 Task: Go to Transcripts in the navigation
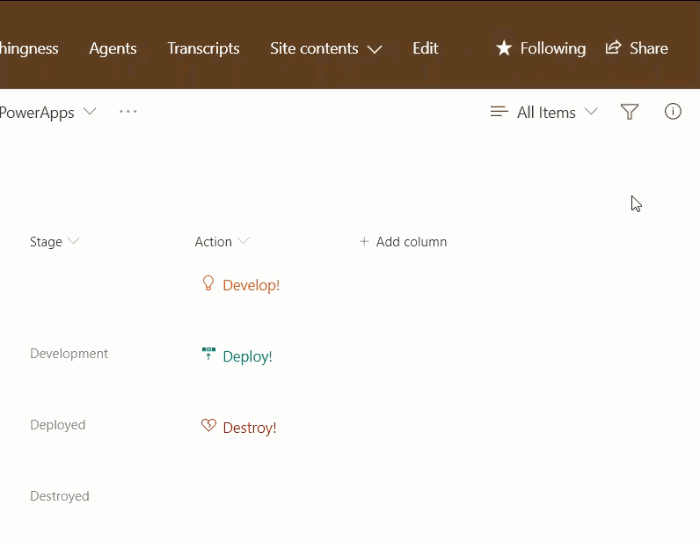[x=203, y=48]
